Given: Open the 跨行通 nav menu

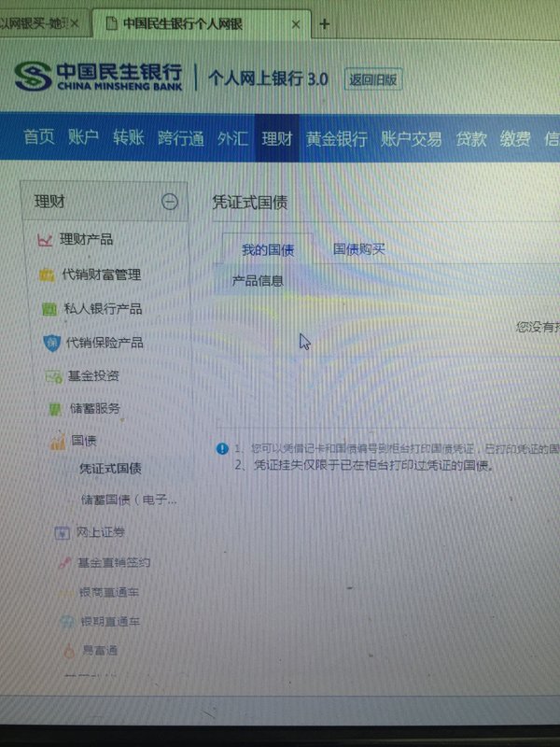Looking at the screenshot, I should pyautogui.click(x=181, y=138).
